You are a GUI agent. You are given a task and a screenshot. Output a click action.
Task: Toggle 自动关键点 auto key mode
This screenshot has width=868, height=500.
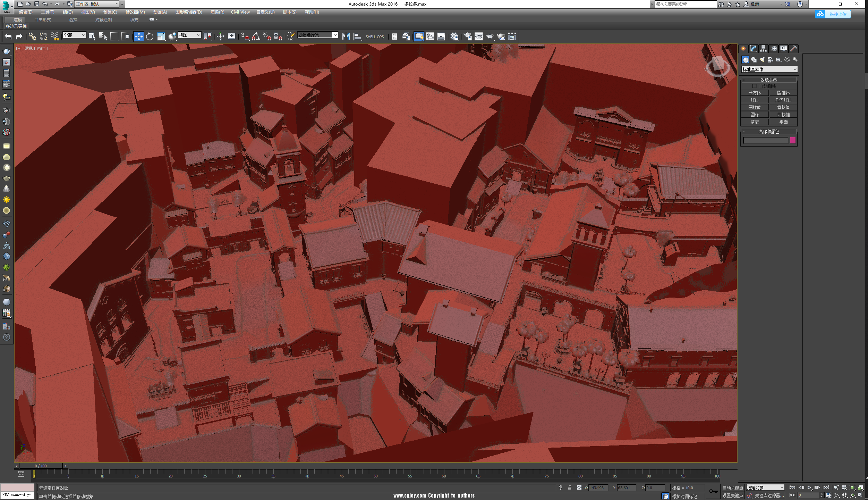pyautogui.click(x=732, y=488)
